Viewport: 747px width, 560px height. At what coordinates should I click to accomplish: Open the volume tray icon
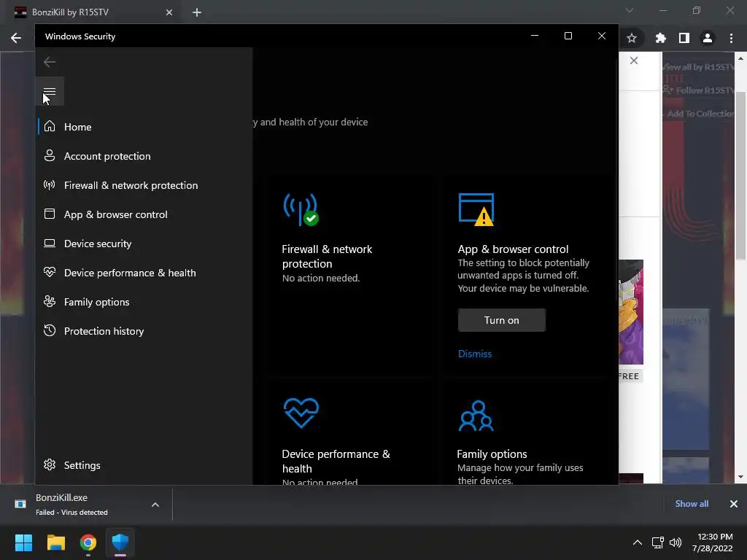[x=675, y=542]
